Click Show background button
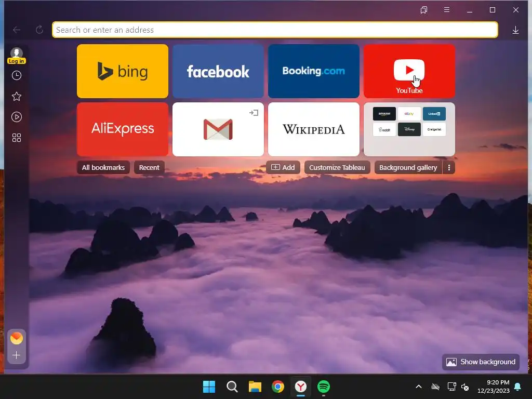The height and width of the screenshot is (399, 532). 481,362
